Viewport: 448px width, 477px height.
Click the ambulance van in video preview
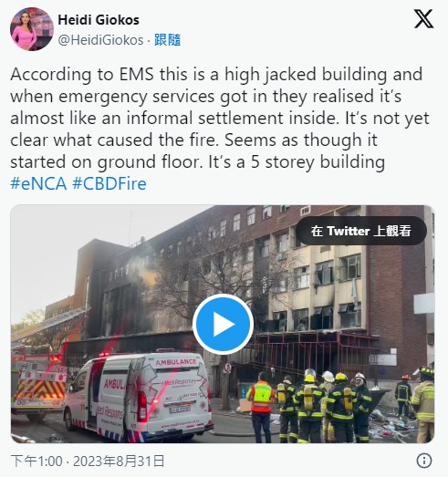138,397
